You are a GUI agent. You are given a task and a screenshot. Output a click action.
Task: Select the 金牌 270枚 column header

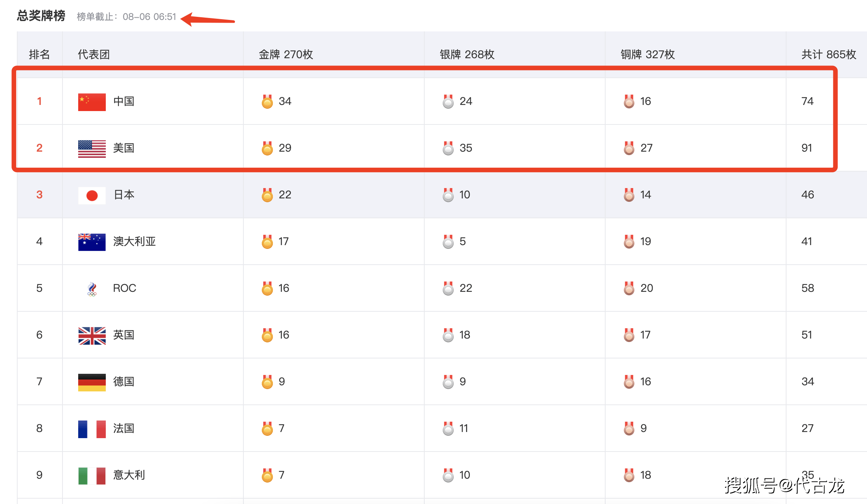[286, 54]
